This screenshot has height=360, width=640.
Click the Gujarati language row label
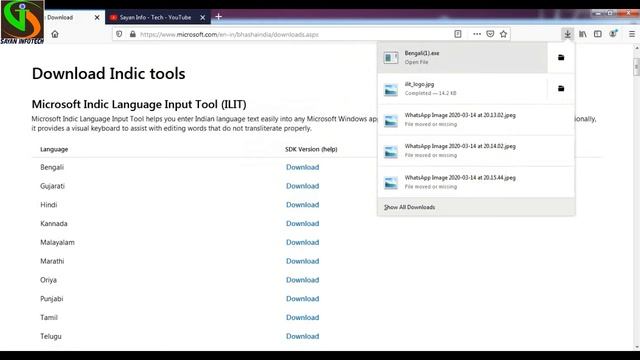(52, 186)
